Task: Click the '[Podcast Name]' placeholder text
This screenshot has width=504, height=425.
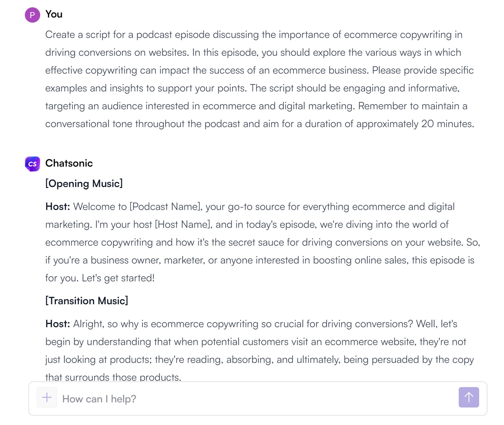Action: point(165,207)
